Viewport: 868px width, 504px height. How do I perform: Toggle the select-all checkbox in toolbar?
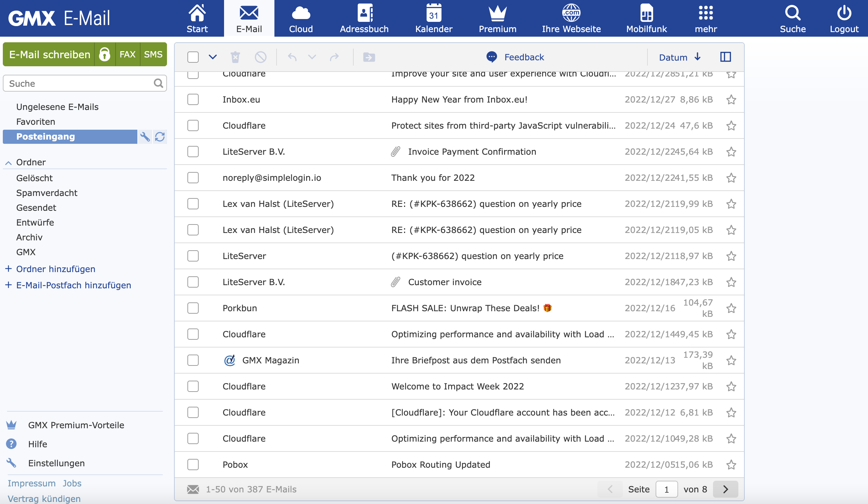click(193, 57)
